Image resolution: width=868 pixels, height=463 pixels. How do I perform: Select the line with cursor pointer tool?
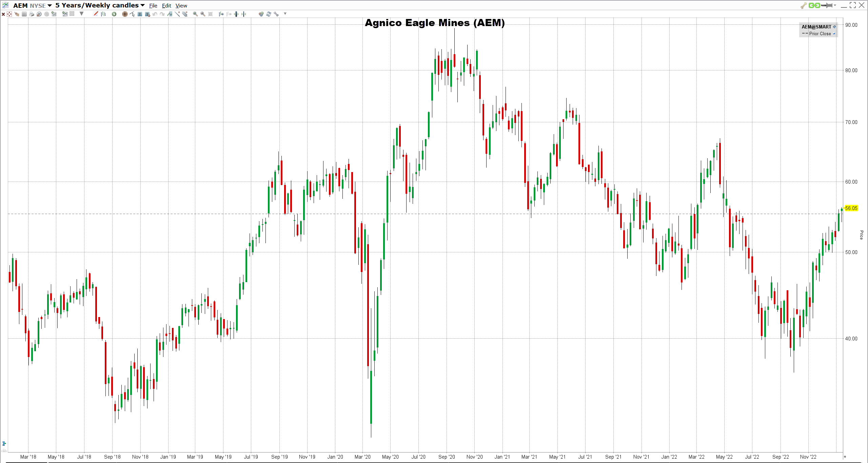[x=132, y=14]
